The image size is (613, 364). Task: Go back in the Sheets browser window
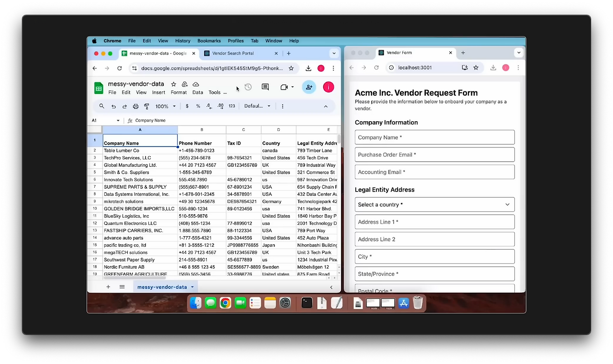coord(95,68)
